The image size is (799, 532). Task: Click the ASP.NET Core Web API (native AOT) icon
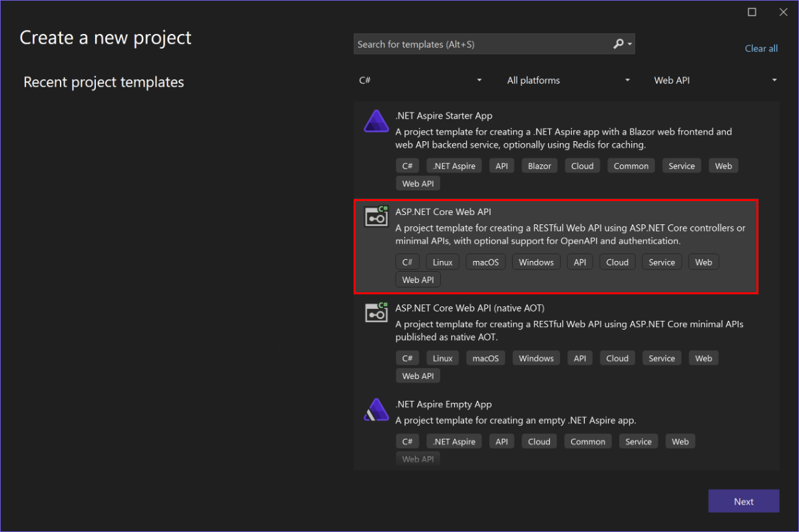click(x=376, y=312)
